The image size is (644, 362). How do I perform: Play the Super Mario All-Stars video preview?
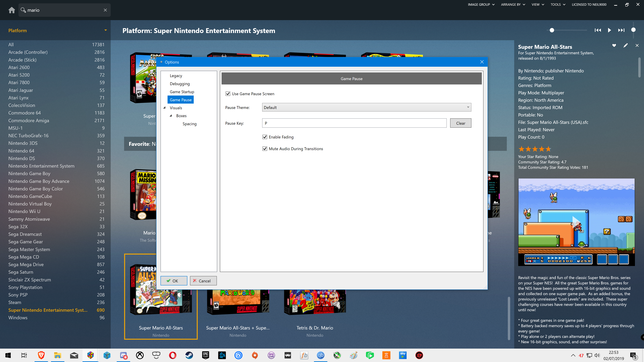[x=576, y=222]
